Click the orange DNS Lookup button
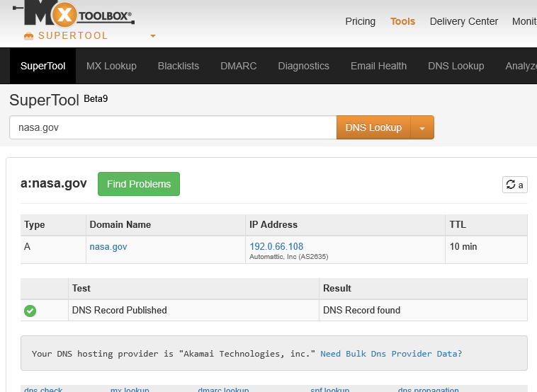The width and height of the screenshot is (537, 392). tap(373, 127)
